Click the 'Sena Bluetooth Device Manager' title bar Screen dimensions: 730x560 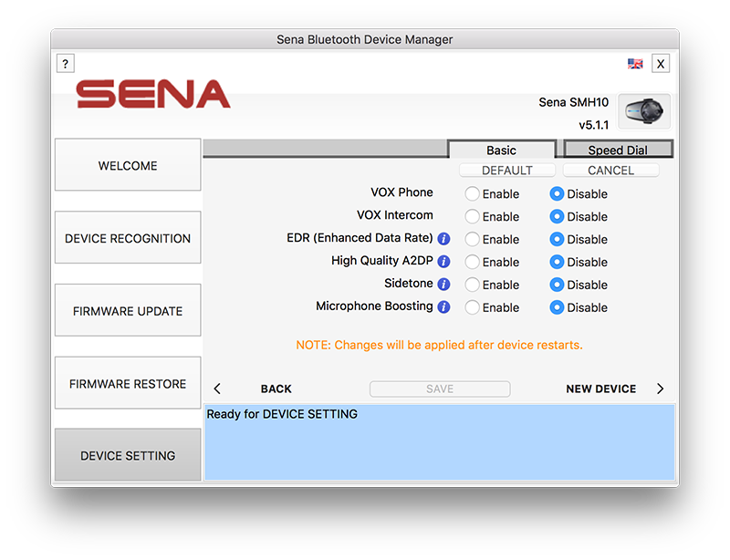click(365, 39)
